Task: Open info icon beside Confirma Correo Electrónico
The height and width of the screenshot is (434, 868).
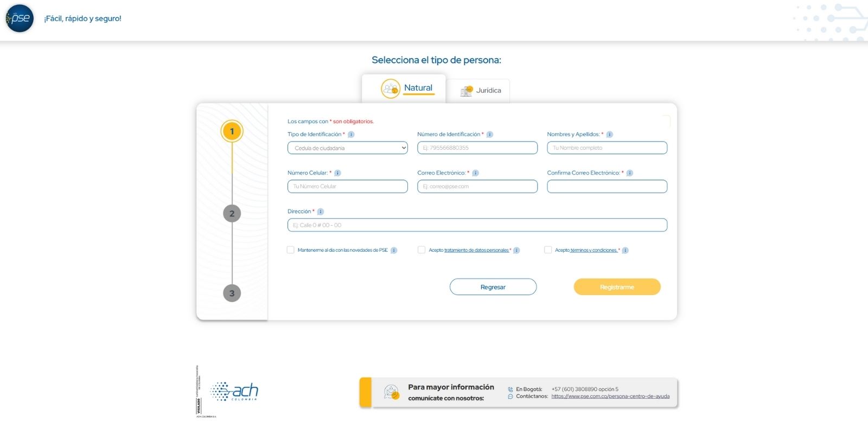Action: 629,173
